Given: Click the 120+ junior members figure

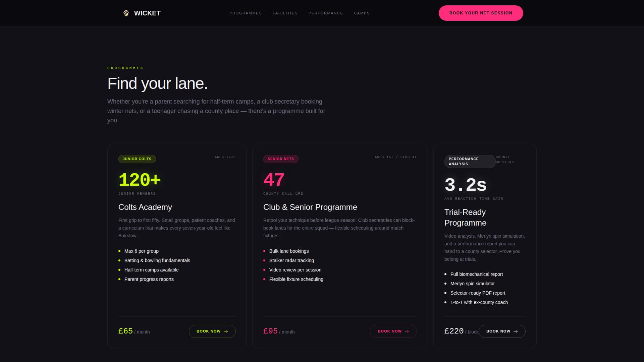Looking at the screenshot, I should (x=140, y=180).
